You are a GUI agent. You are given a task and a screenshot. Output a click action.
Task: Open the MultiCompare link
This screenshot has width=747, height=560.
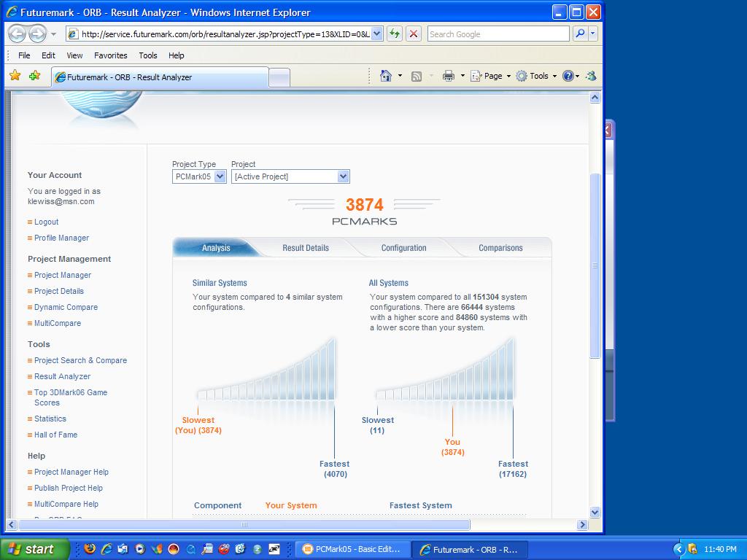(57, 323)
